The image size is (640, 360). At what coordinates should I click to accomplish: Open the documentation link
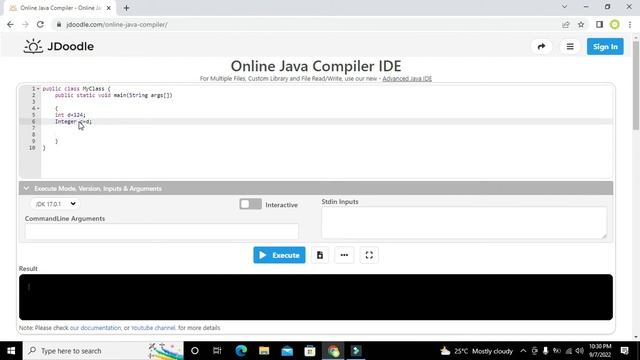click(x=96, y=328)
